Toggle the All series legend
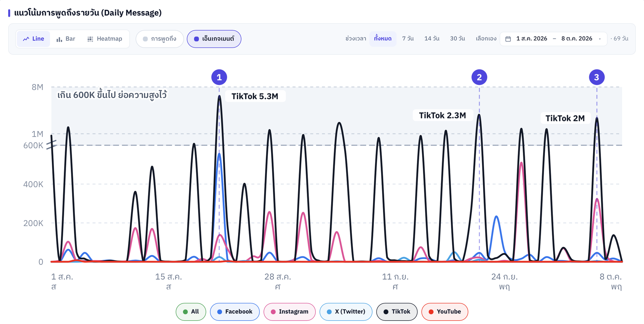The height and width of the screenshot is (324, 644). 191,312
